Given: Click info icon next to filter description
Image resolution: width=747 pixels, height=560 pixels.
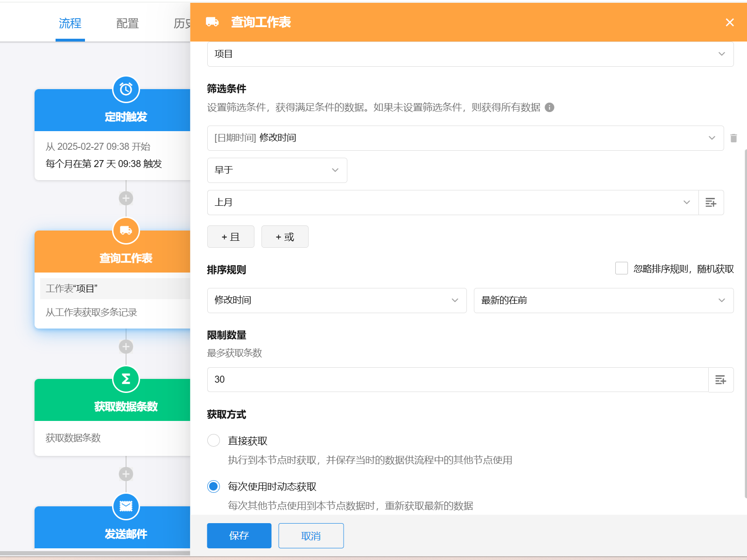Looking at the screenshot, I should point(550,107).
